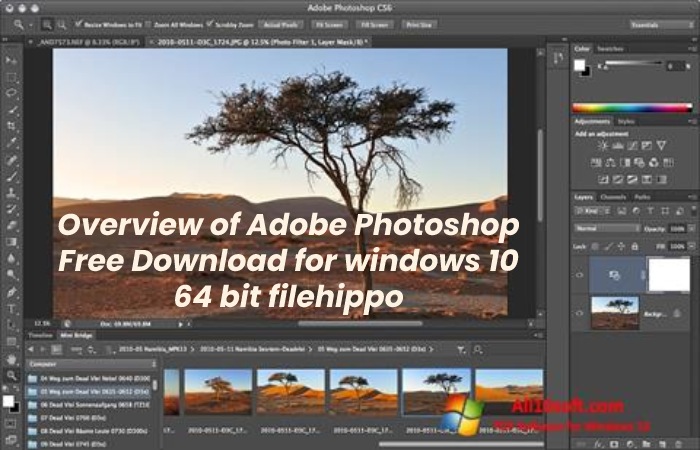Add a layer mask button
The width and height of the screenshot is (700, 450).
click(x=614, y=444)
